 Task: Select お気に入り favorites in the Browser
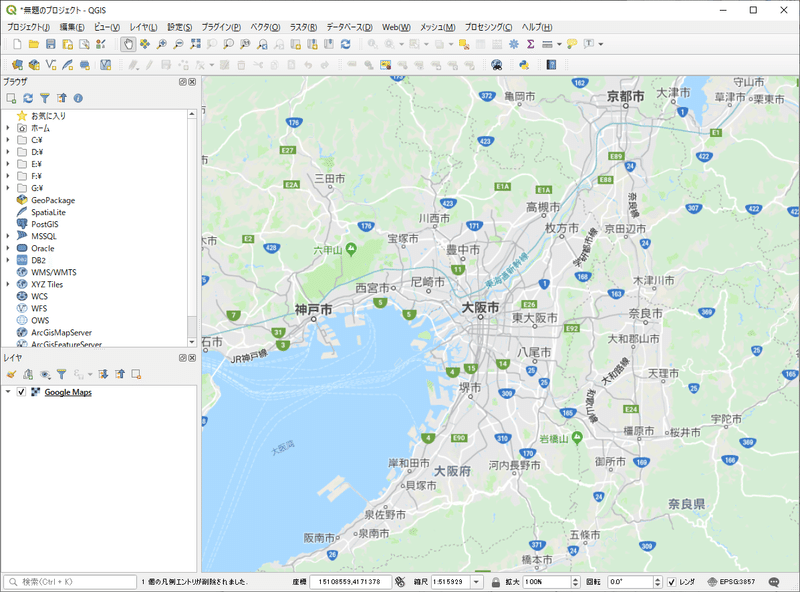[48, 116]
